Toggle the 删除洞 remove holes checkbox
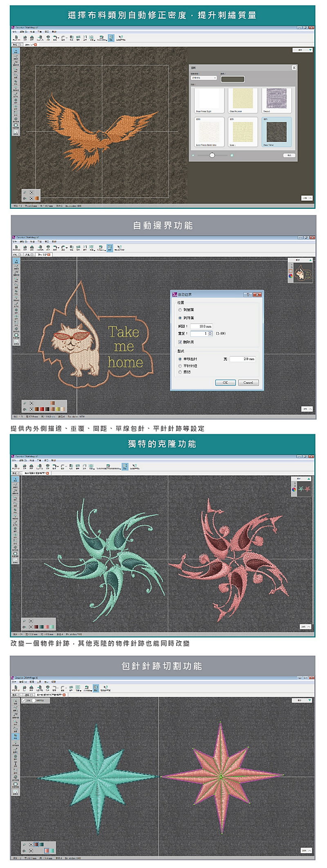 click(x=180, y=342)
